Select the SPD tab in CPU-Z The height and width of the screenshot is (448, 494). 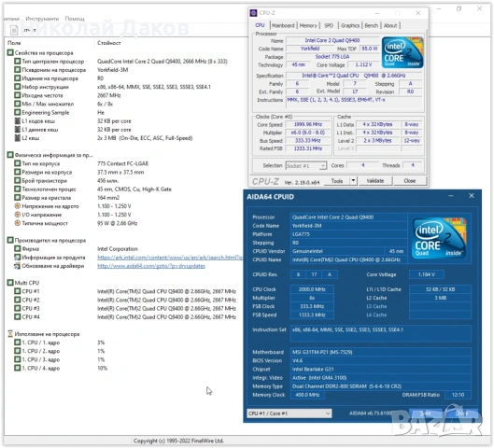(x=329, y=25)
